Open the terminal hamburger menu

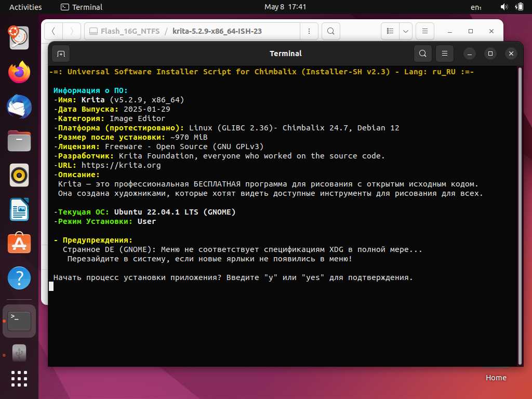(444, 54)
